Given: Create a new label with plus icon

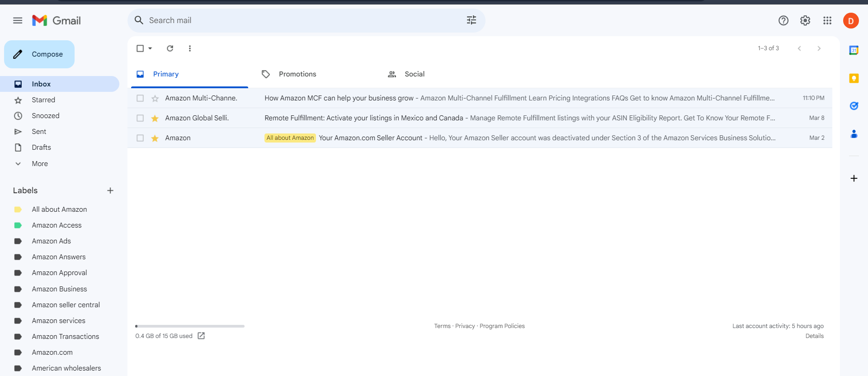Looking at the screenshot, I should click(110, 190).
